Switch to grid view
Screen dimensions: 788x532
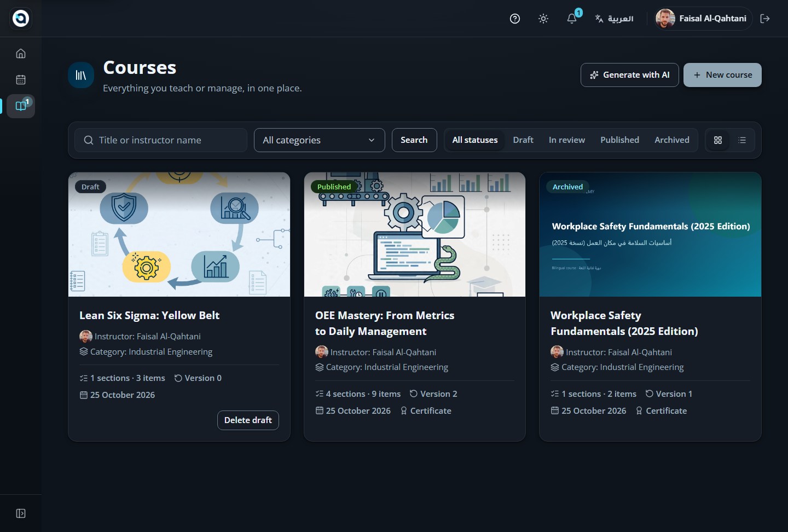click(718, 140)
